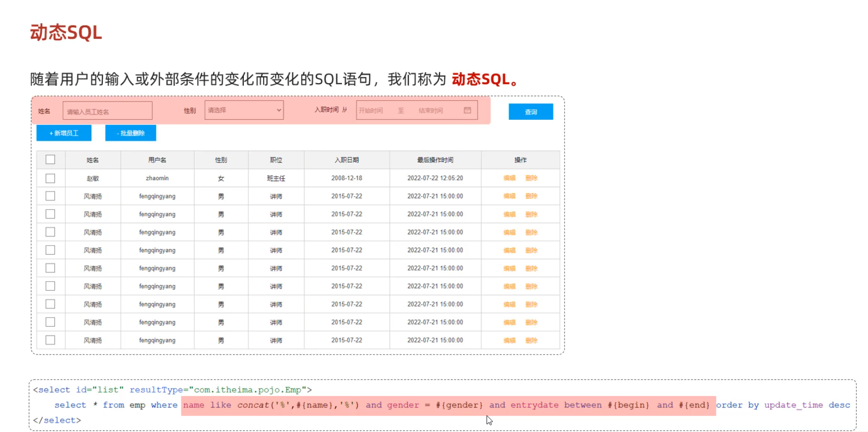This screenshot has width=868, height=432.
Task: Open the gender 请选择 dropdown
Action: click(244, 110)
